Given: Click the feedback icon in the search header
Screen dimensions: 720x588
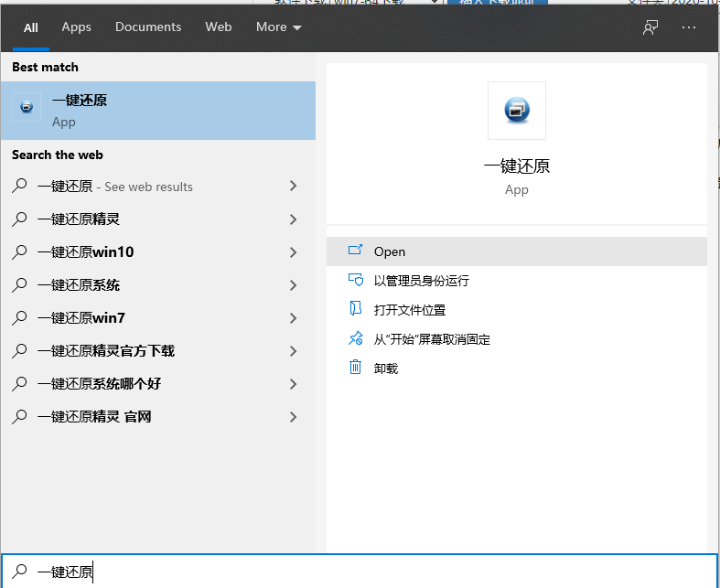Looking at the screenshot, I should [x=650, y=27].
